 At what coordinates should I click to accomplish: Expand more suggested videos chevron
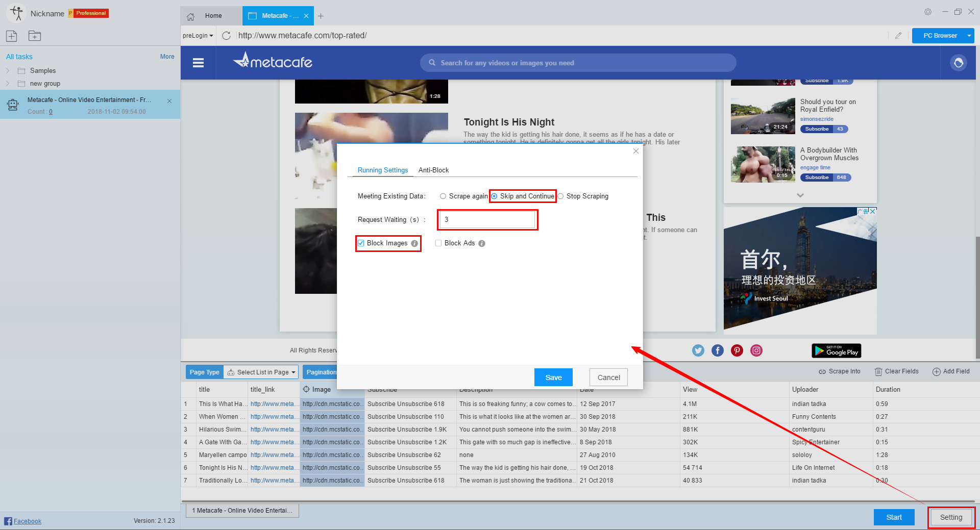(800, 195)
